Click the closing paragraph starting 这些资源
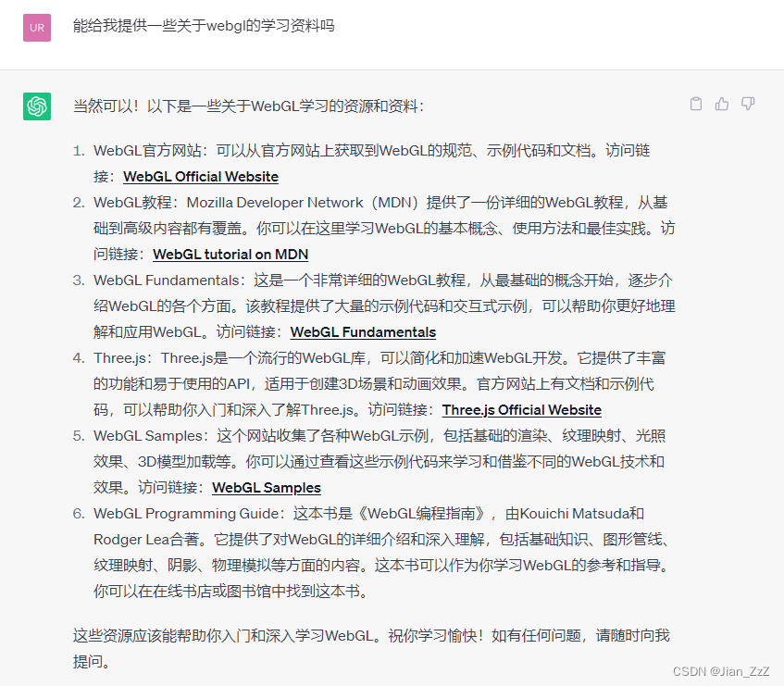784x686 pixels. click(371, 648)
